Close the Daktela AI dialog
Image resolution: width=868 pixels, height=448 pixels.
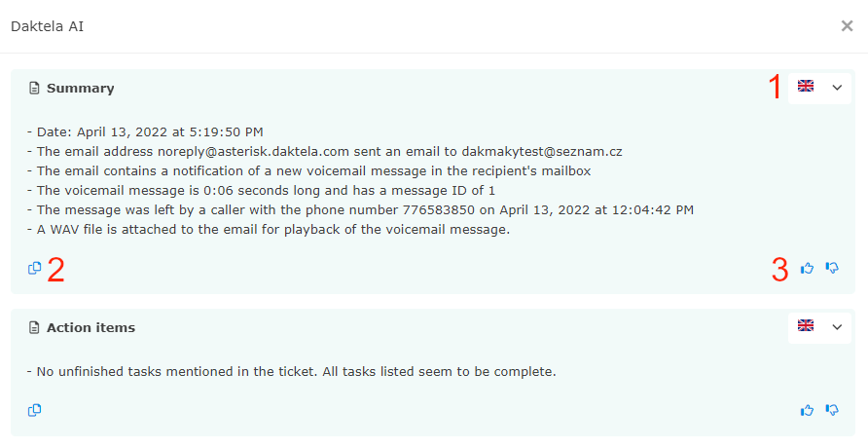847,26
